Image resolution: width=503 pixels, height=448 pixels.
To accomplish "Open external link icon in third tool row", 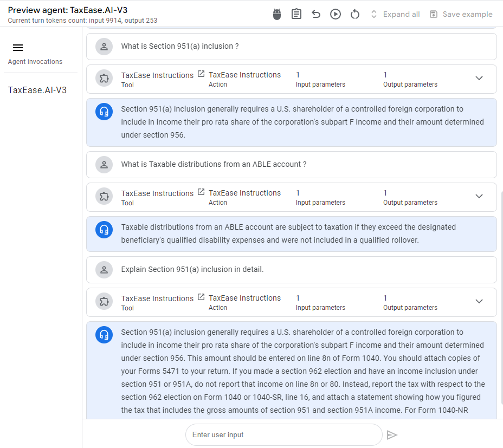I will [201, 297].
